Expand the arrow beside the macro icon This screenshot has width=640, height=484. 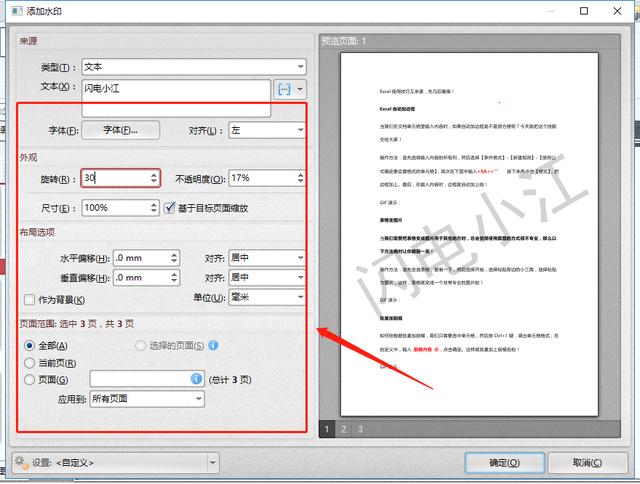coord(300,89)
